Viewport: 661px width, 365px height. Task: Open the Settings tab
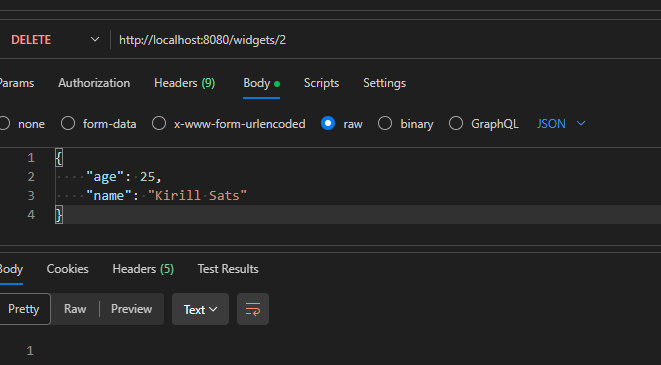[x=384, y=83]
